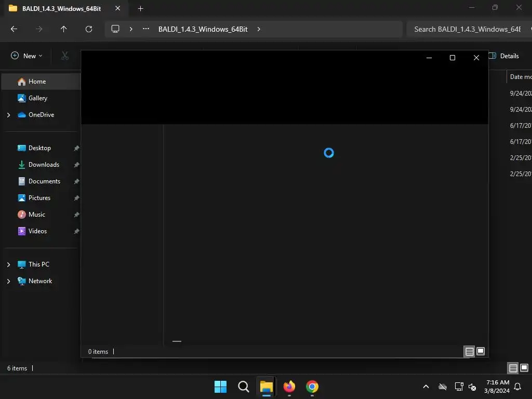Viewport: 532px width, 399px height.
Task: Switch back window to large thumbnails view
Action: coord(524,368)
